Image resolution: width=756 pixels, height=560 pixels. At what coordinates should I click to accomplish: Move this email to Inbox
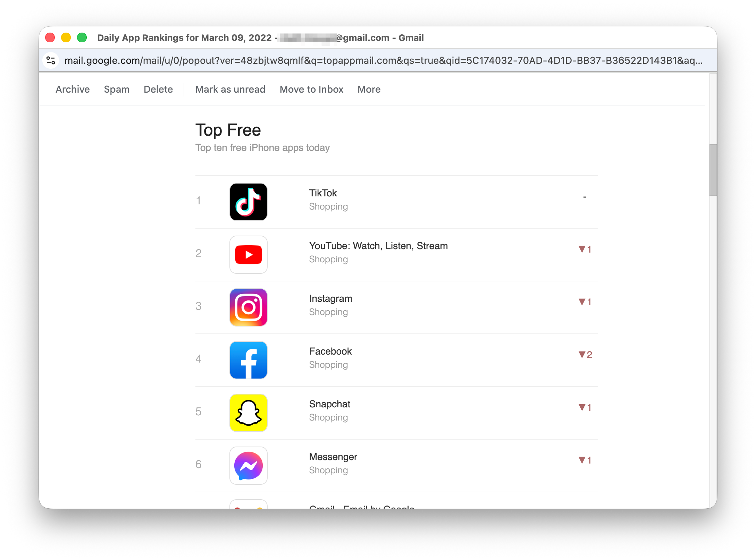tap(311, 89)
